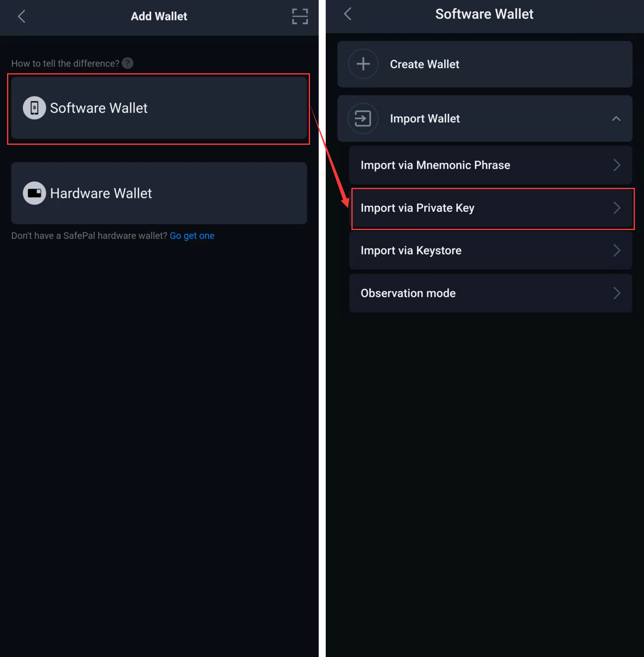Click the question mark help icon
The height and width of the screenshot is (657, 644).
[x=127, y=63]
